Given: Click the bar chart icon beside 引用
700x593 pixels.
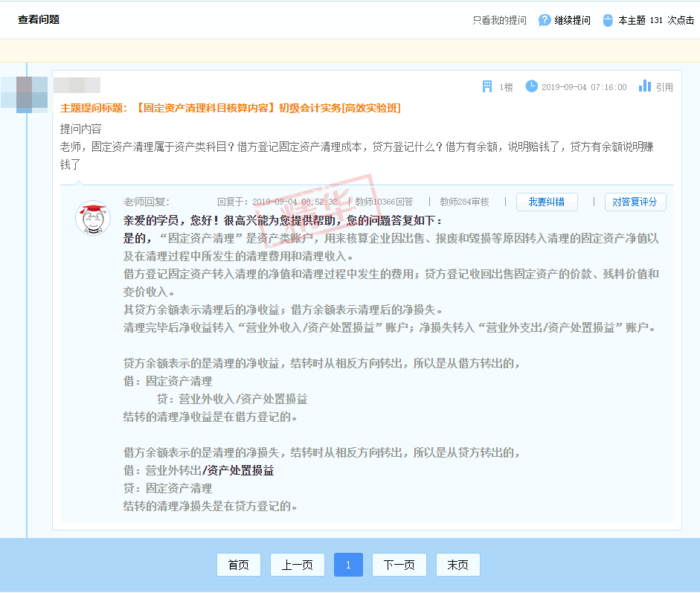Looking at the screenshot, I should (643, 86).
